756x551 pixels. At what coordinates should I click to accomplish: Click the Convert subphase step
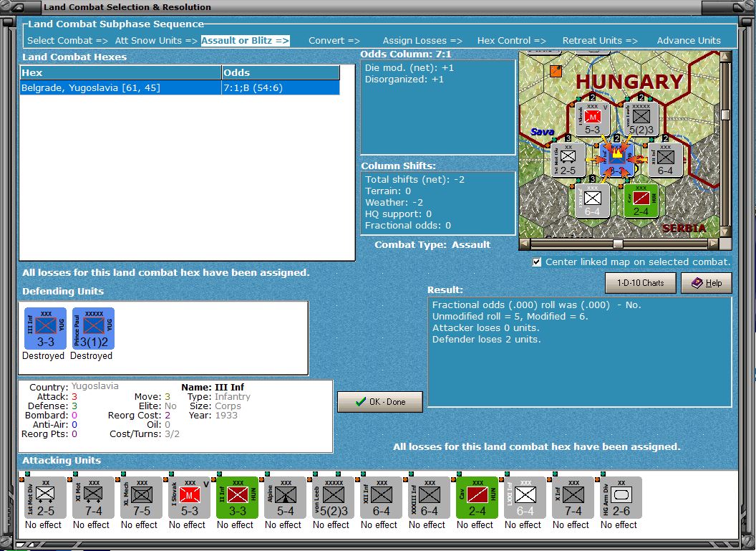[x=334, y=41]
